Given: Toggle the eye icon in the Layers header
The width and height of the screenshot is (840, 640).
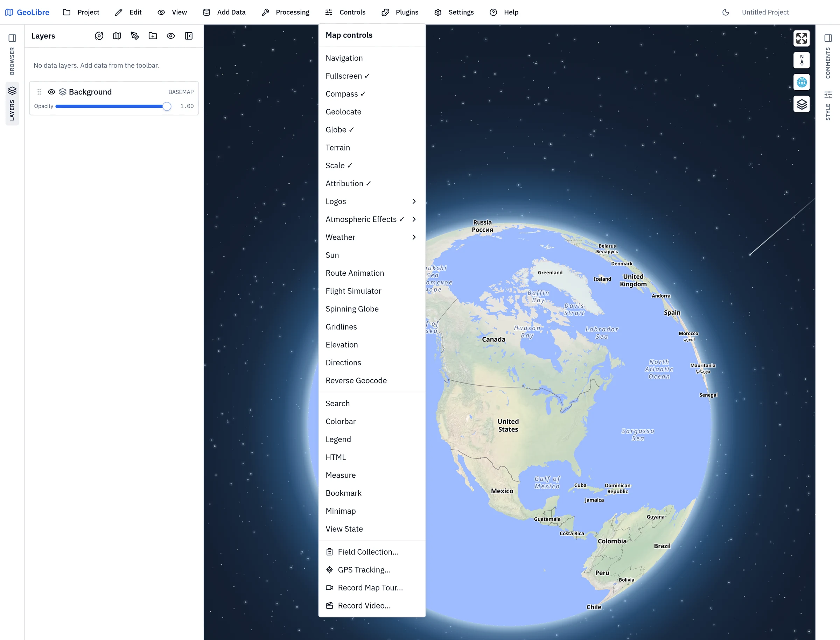Looking at the screenshot, I should coord(171,36).
